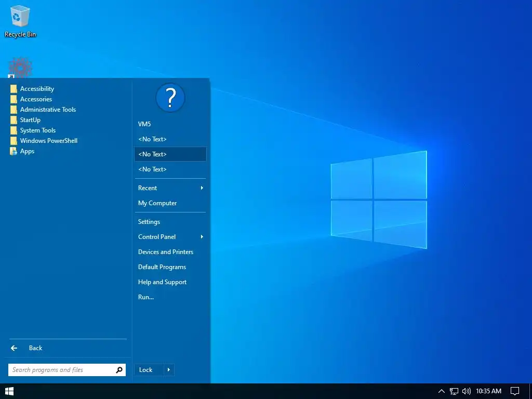This screenshot has height=399, width=532.
Task: Open Administrative Tools folder label
Action: point(48,110)
